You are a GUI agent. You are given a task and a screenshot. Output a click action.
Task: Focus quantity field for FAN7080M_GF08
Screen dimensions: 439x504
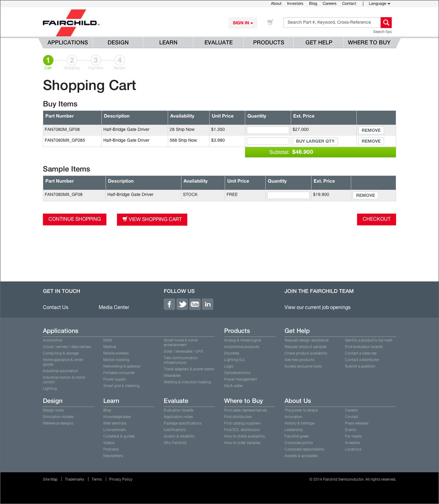pos(268,130)
